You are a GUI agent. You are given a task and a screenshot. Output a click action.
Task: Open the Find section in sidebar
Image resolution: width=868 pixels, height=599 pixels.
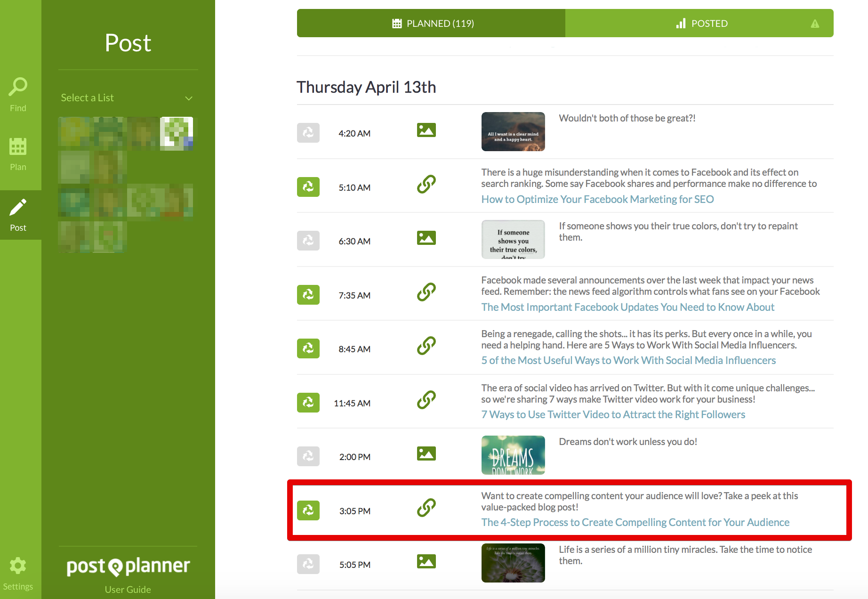coord(18,94)
